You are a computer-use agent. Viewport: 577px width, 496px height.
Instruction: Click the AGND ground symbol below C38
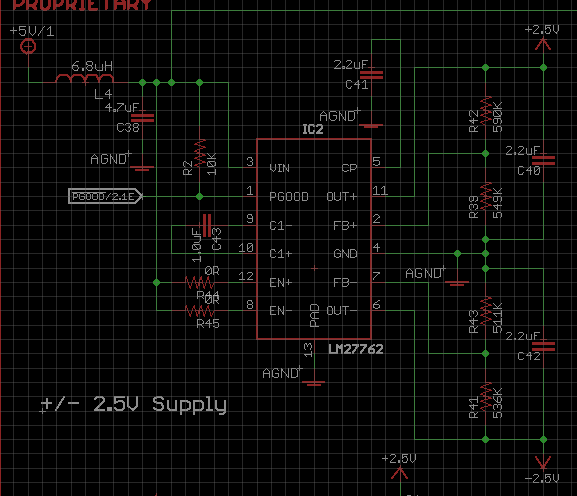(142, 169)
